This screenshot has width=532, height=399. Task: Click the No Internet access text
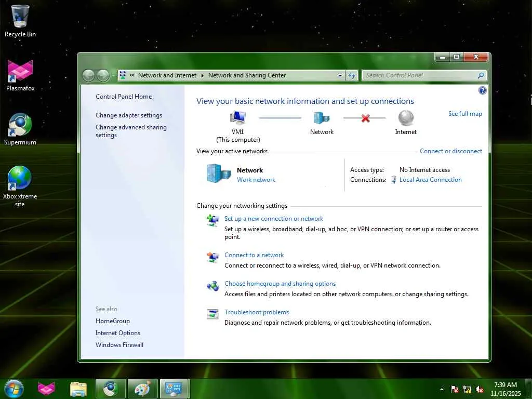click(x=424, y=170)
